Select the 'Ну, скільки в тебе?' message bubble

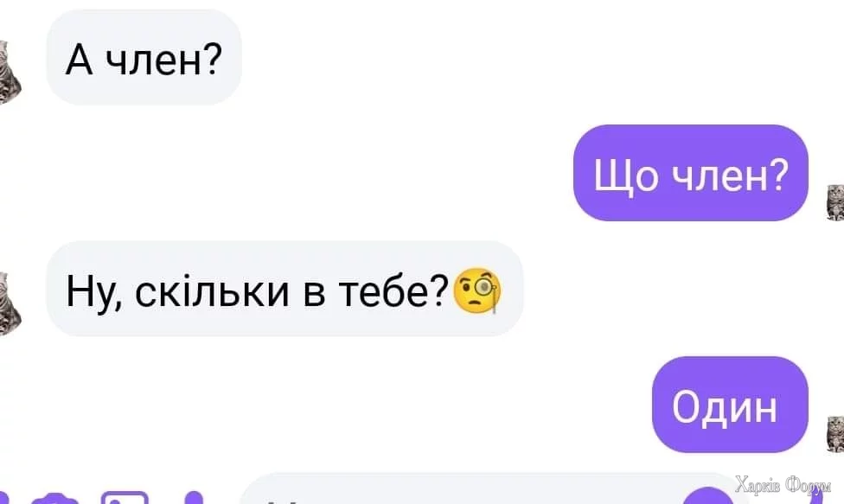point(285,290)
